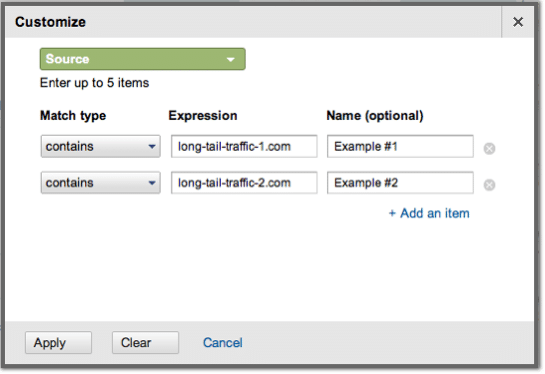Viewport: 545px width, 374px height.
Task: Click the Expression column header
Action: pyautogui.click(x=203, y=115)
